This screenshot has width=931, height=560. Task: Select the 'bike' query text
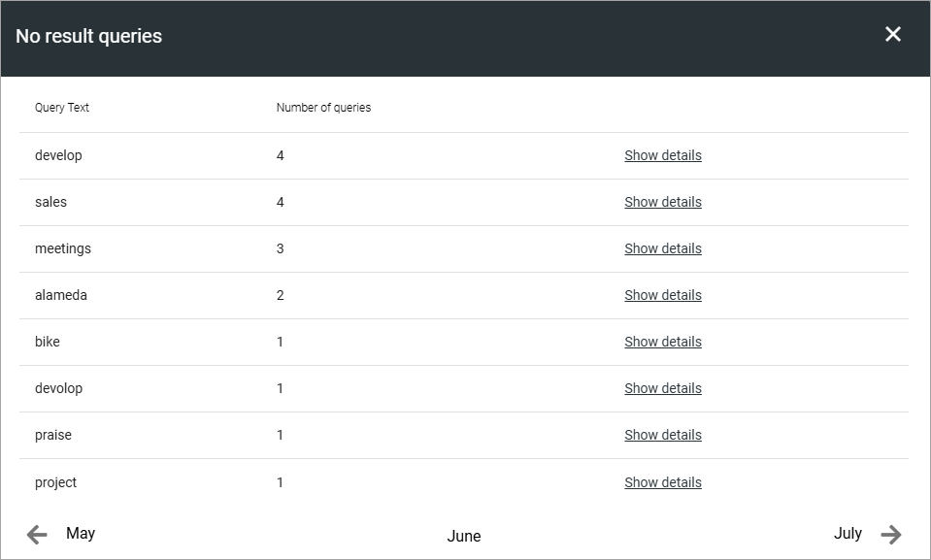tap(47, 342)
